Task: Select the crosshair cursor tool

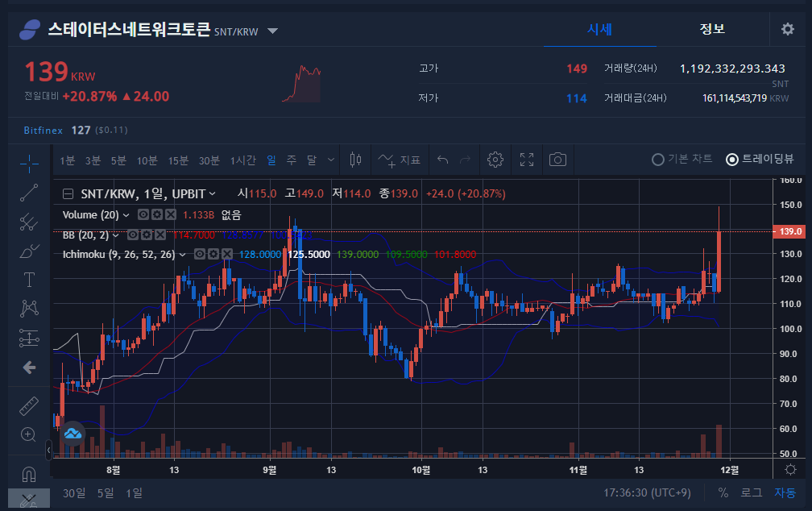Action: pos(29,164)
